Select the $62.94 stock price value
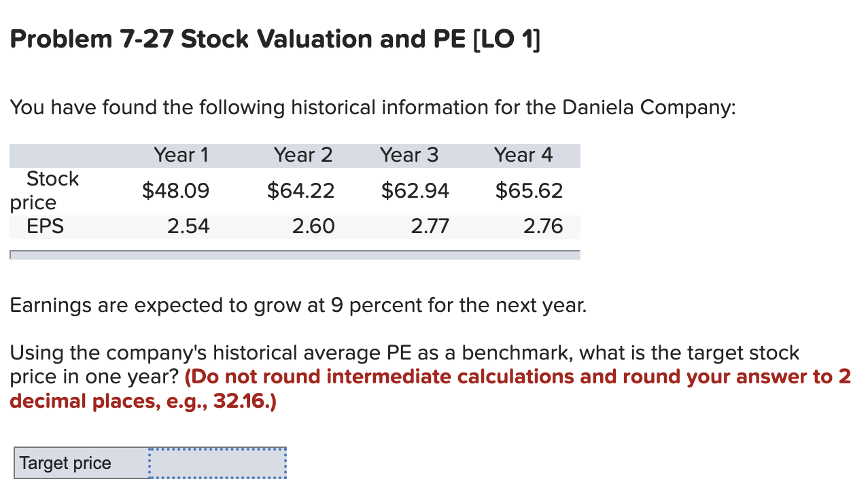This screenshot has height=488, width=868. coord(415,190)
